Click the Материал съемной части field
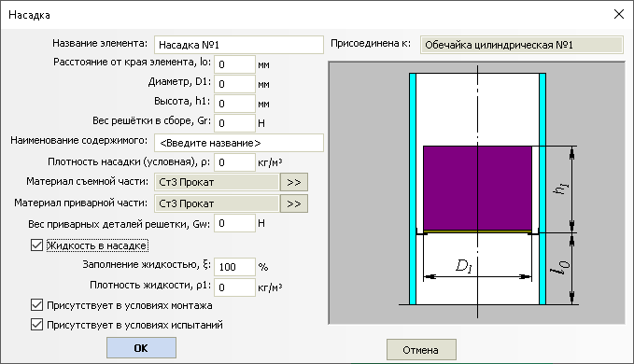The height and width of the screenshot is (364, 634). pyautogui.click(x=217, y=182)
